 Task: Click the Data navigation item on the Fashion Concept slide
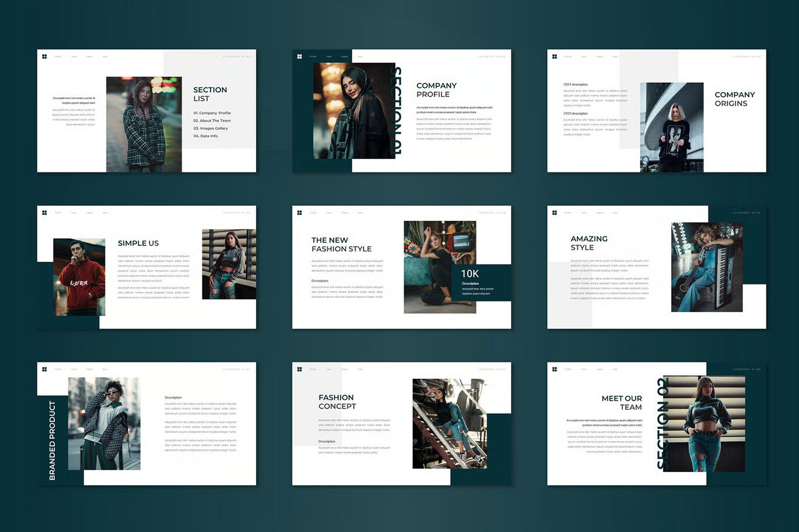[x=361, y=369]
